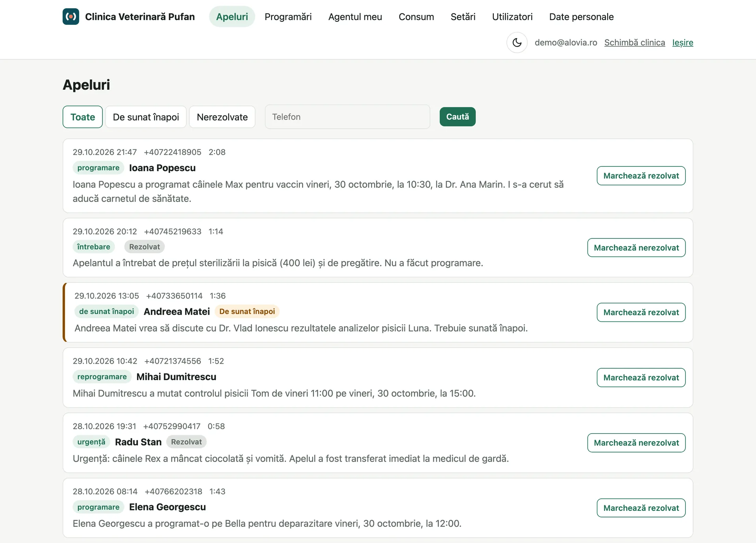
Task: Switch to the Consum section
Action: 416,17
